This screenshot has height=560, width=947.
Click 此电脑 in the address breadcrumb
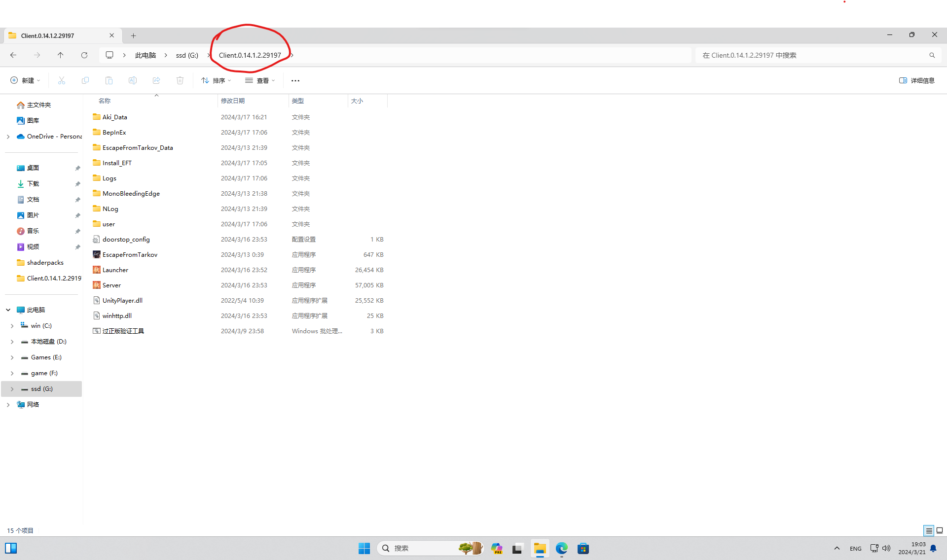(146, 55)
